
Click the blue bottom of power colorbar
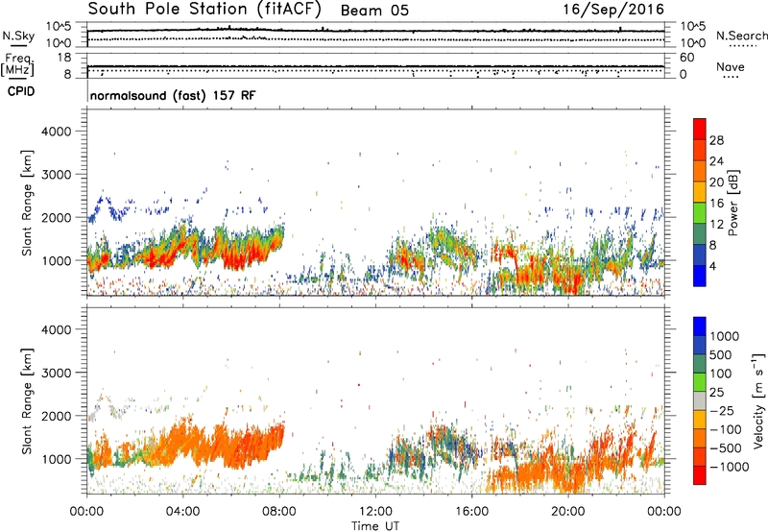coord(700,277)
